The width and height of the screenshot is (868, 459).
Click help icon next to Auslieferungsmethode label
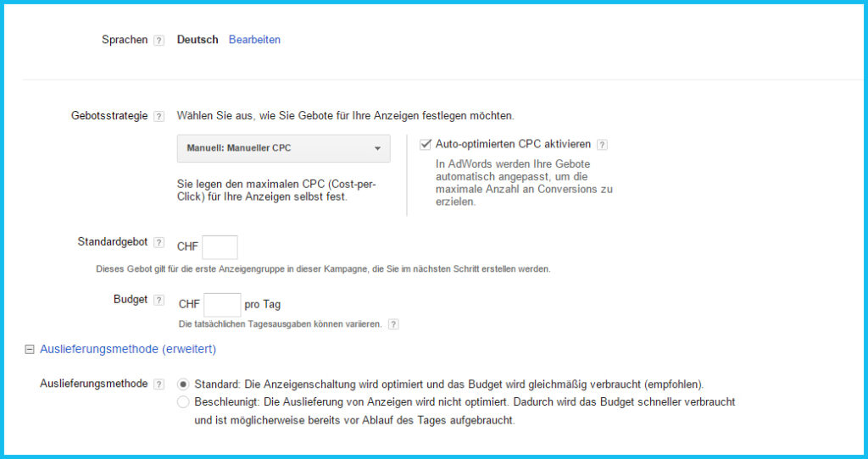click(x=159, y=384)
